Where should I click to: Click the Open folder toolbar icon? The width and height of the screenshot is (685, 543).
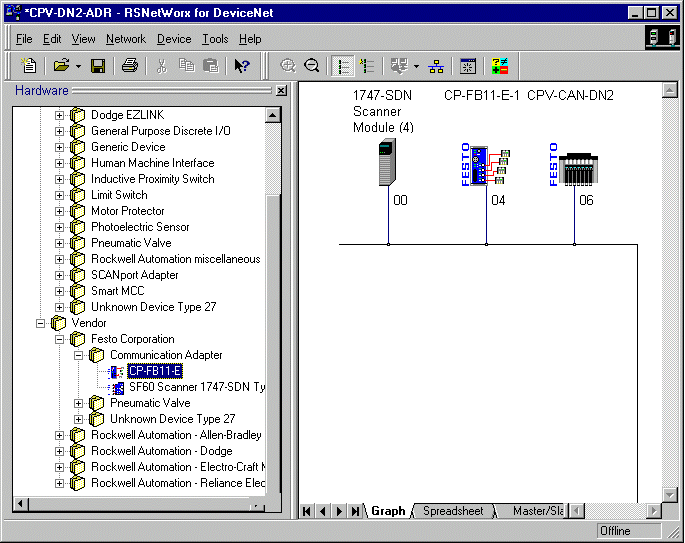pyautogui.click(x=61, y=66)
